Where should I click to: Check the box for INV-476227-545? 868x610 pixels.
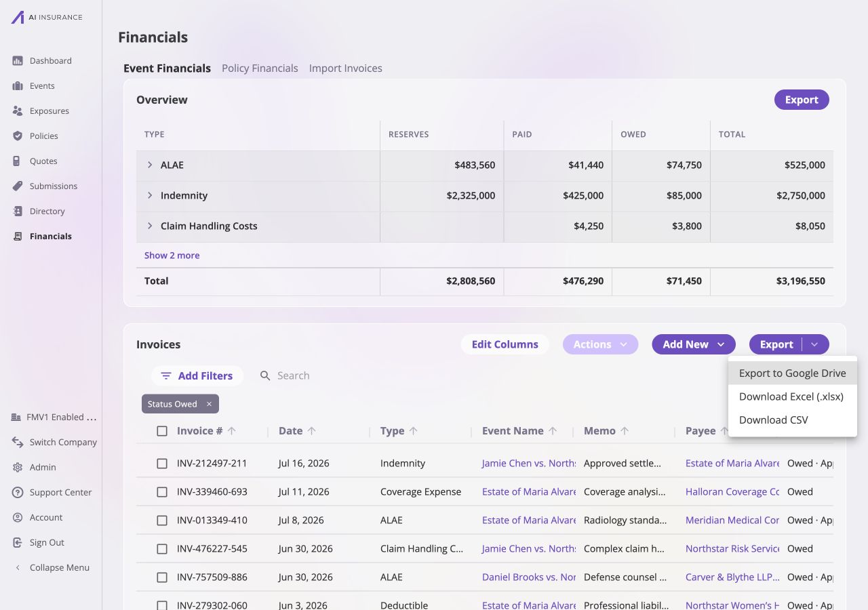click(162, 549)
